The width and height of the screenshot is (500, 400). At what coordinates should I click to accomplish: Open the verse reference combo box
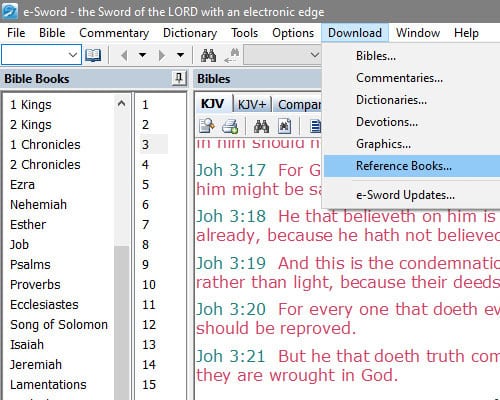[x=41, y=55]
